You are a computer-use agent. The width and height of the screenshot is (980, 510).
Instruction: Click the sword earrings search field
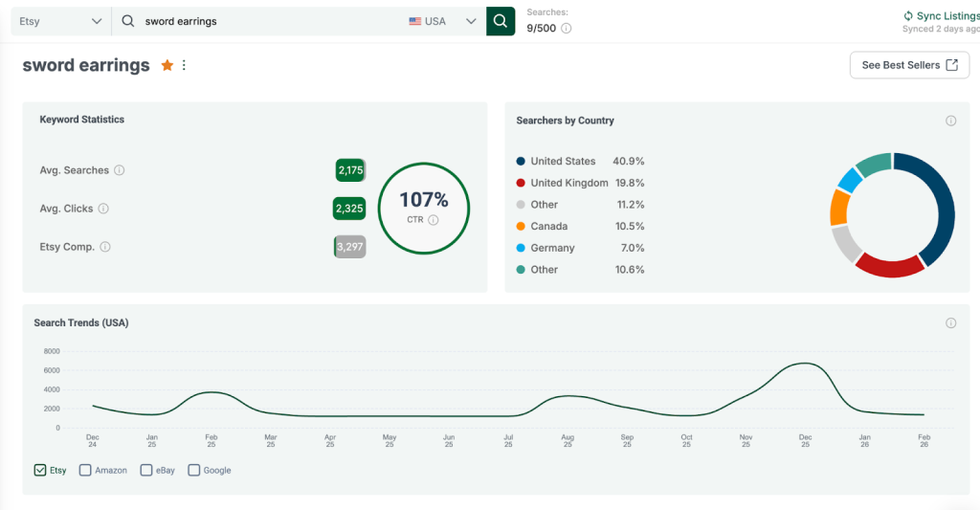pyautogui.click(x=268, y=21)
